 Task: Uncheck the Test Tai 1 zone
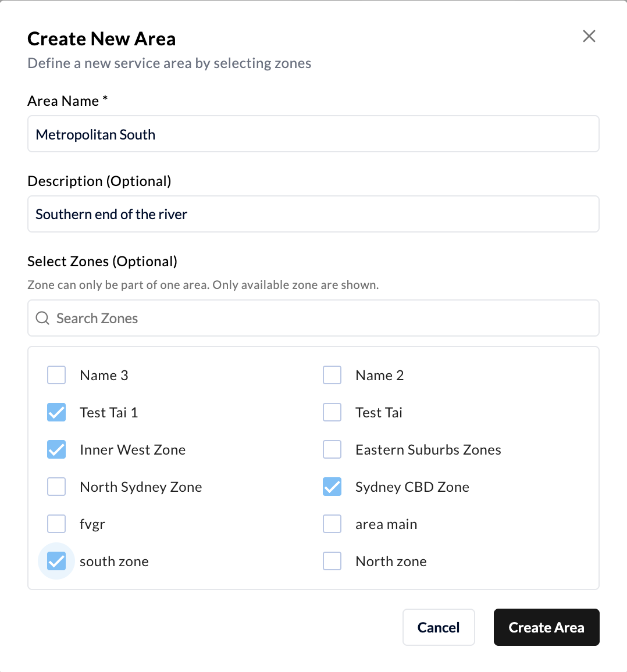coord(56,412)
